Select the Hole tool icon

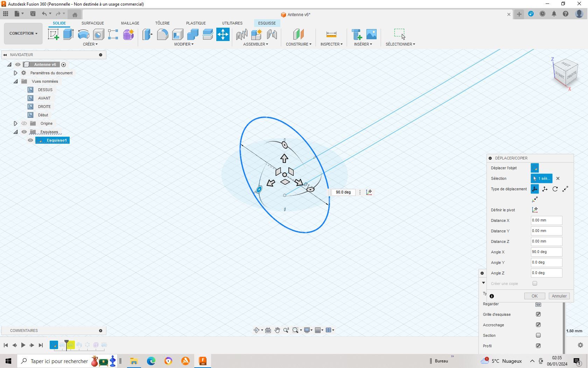click(98, 34)
